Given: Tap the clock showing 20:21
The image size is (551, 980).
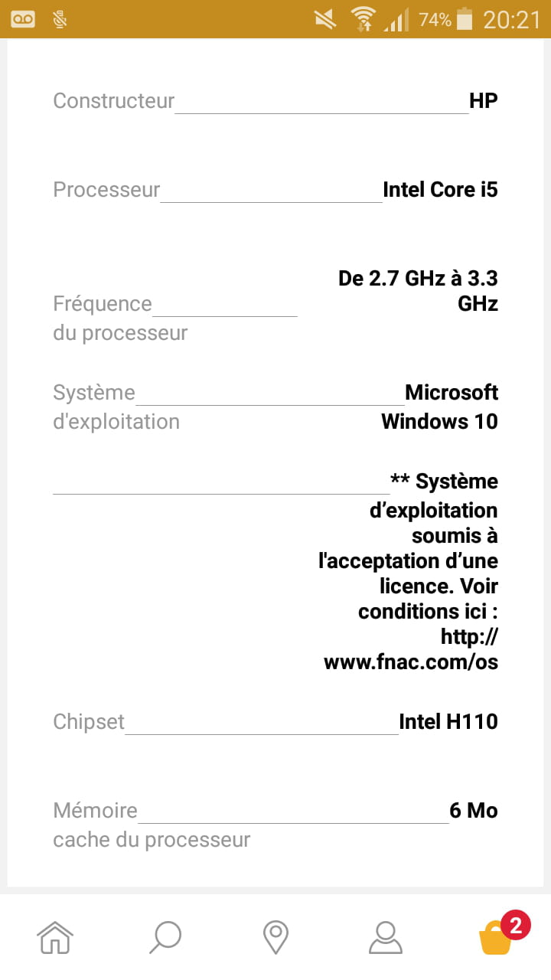Looking at the screenshot, I should [511, 19].
